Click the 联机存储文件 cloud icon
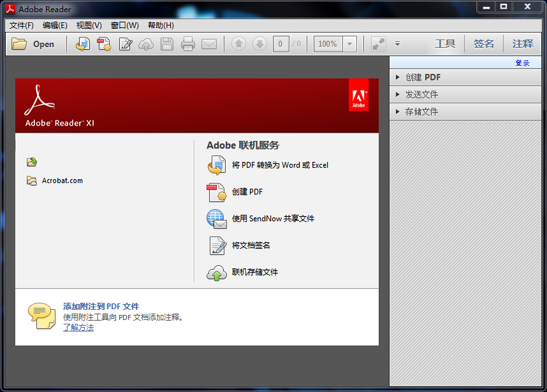 217,273
